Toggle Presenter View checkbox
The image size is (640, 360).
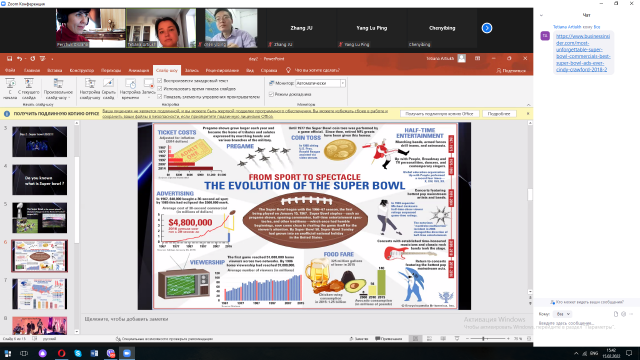[271, 94]
